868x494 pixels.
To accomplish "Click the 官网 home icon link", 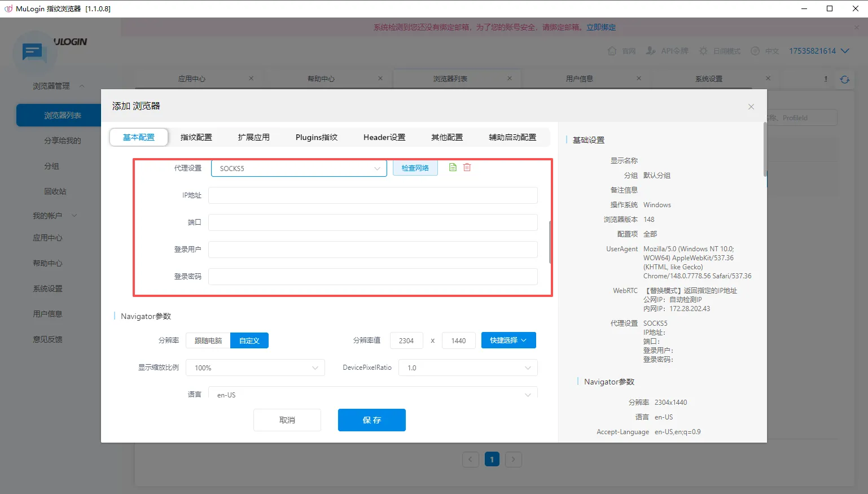I will click(621, 51).
